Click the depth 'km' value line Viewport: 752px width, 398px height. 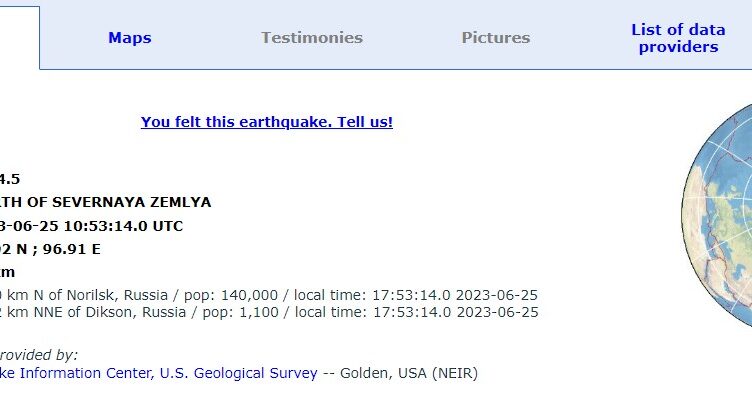coord(7,272)
